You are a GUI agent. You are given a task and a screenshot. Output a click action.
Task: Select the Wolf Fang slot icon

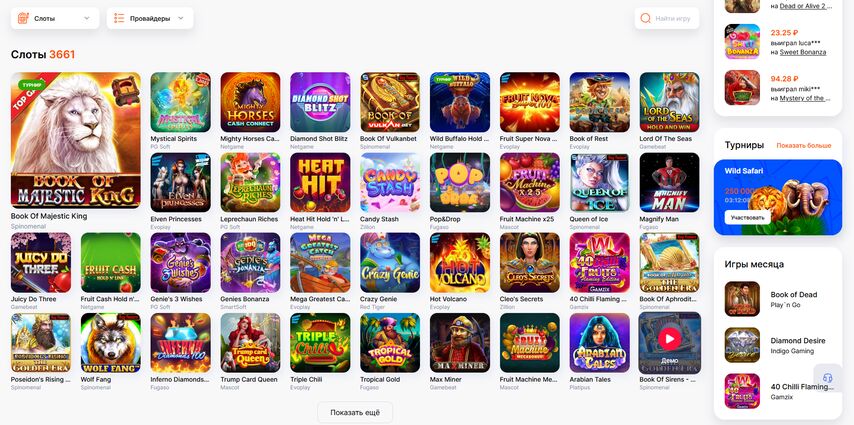coord(111,343)
